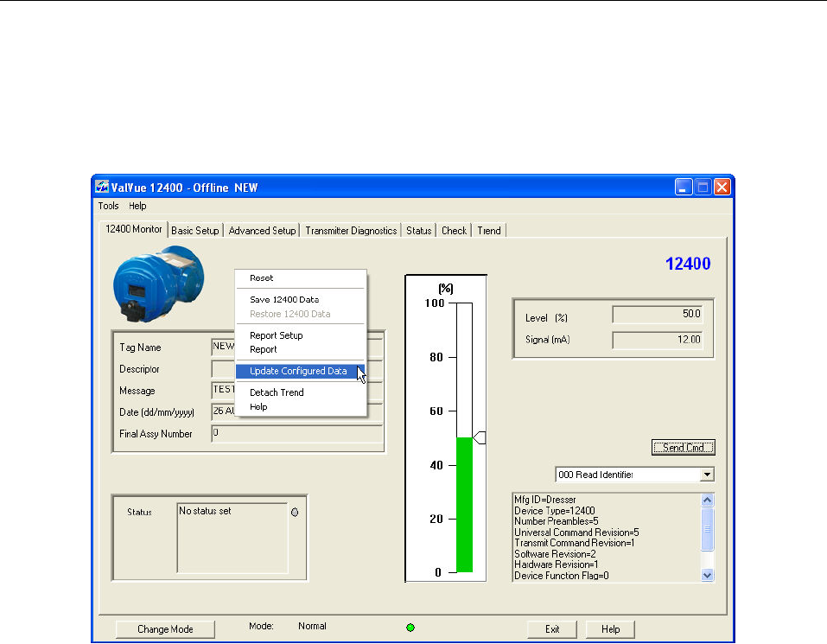The width and height of the screenshot is (827, 644).
Task: Click the green level bar in the gauge
Action: 464,505
